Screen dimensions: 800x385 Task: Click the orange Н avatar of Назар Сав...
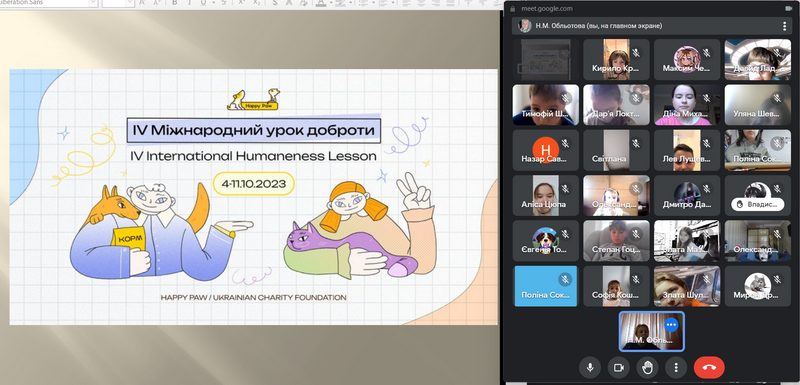545,149
